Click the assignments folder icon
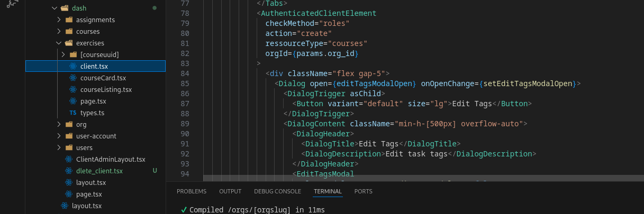Viewport: 644px width, 214px height. click(69, 20)
